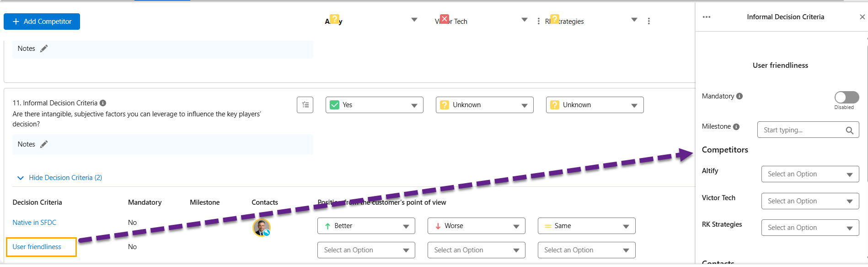Edit notes with pencil icon under Informal Decision Criteria
868x267 pixels.
pos(44,144)
